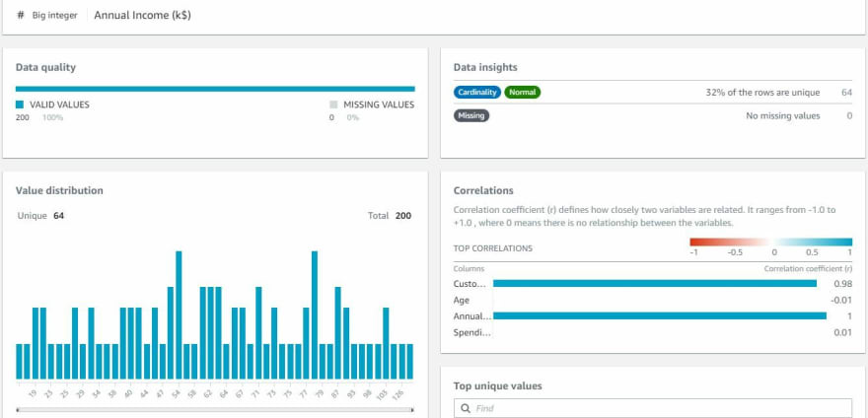The width and height of the screenshot is (868, 418).
Task: Click the tallest histogram bar near label 54
Action: click(x=179, y=315)
